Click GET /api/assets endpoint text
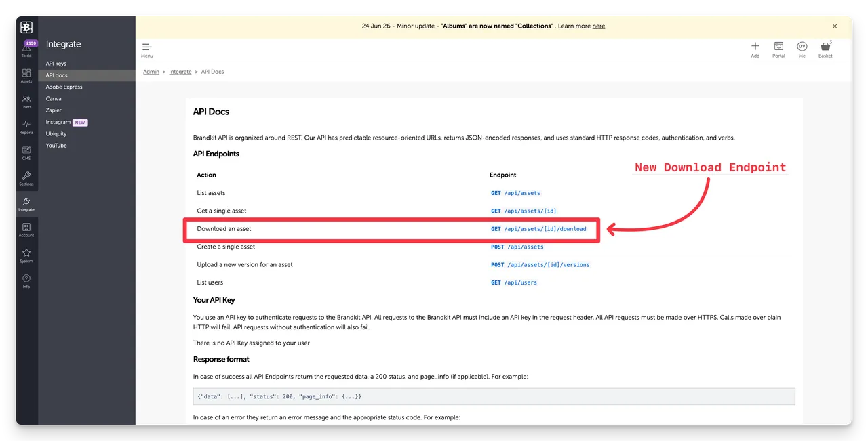868x441 pixels. [x=515, y=193]
